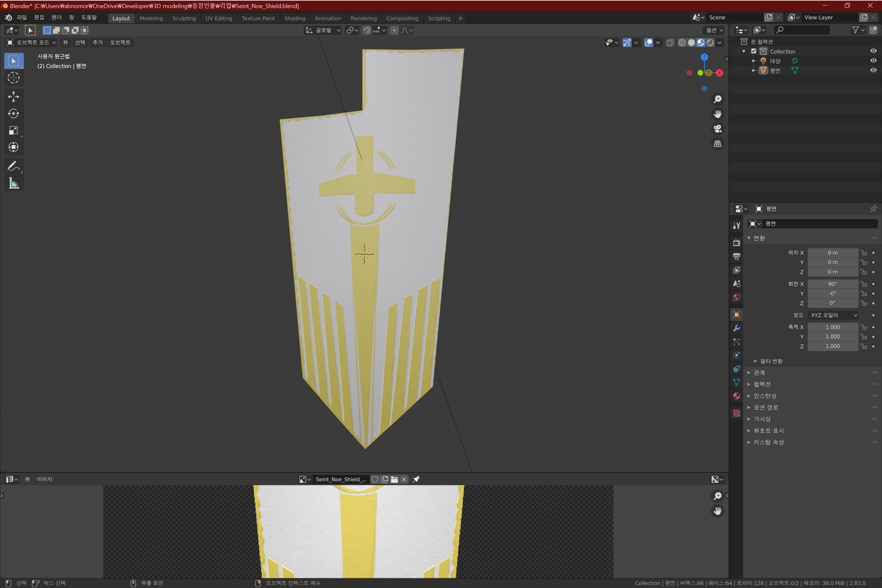Viewport: 882px width, 588px height.
Task: Open the 글로벌 transform orientation dropdown
Action: pos(323,30)
